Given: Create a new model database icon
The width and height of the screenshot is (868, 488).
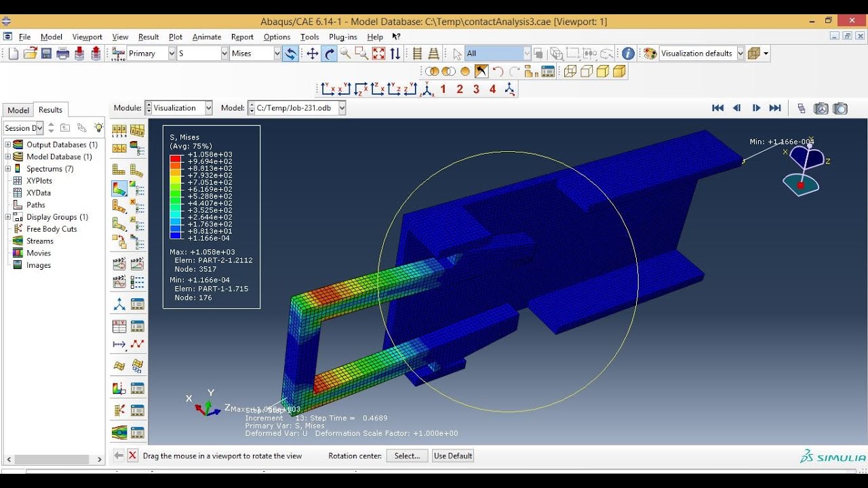Looking at the screenshot, I should tap(13, 54).
